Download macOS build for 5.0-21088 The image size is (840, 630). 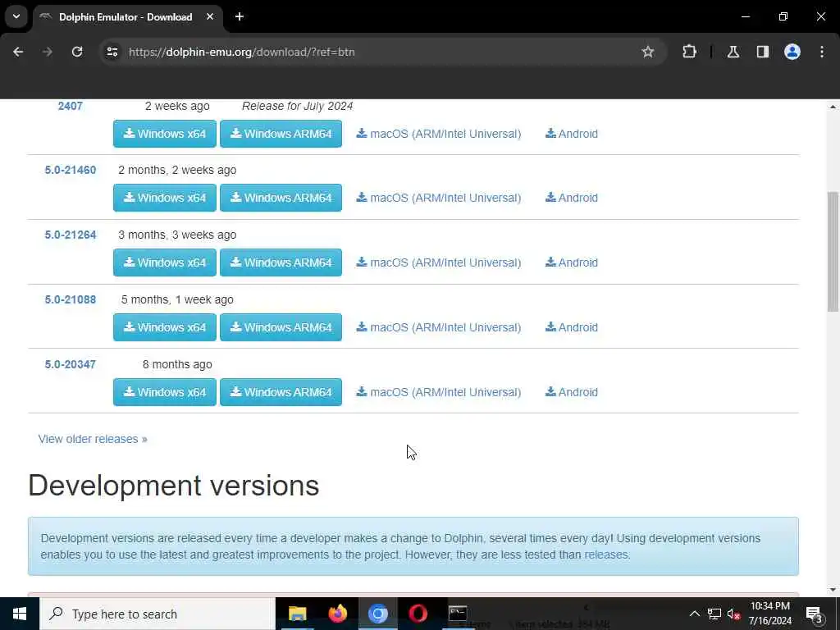(439, 327)
